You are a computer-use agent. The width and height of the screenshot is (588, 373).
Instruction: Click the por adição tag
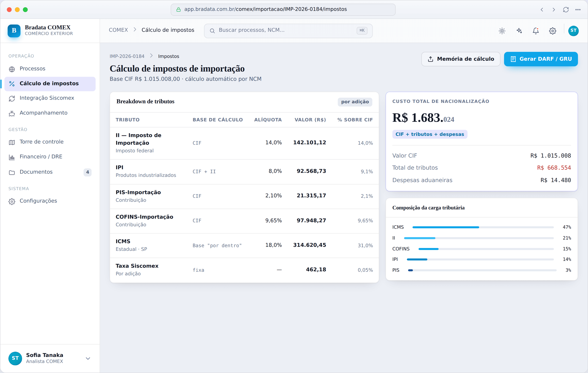(x=355, y=102)
